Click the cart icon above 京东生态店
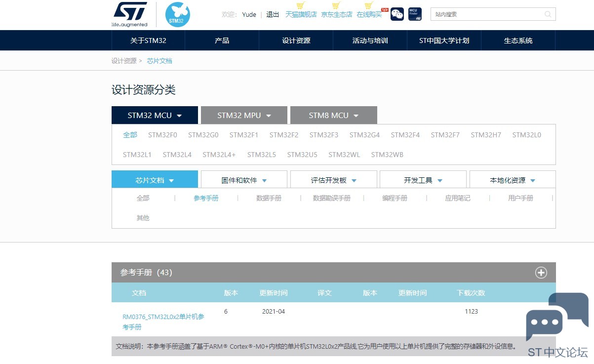The height and width of the screenshot is (364, 594). (336, 5)
